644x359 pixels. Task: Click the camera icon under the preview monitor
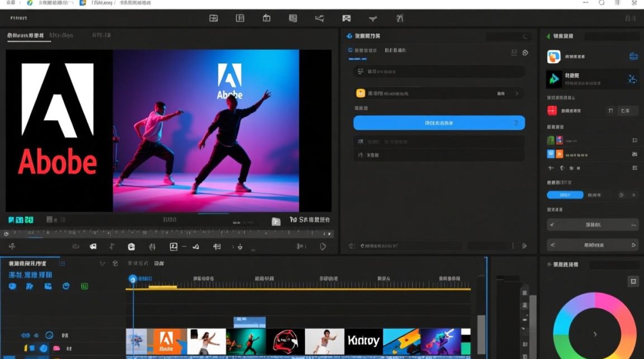[131, 247]
